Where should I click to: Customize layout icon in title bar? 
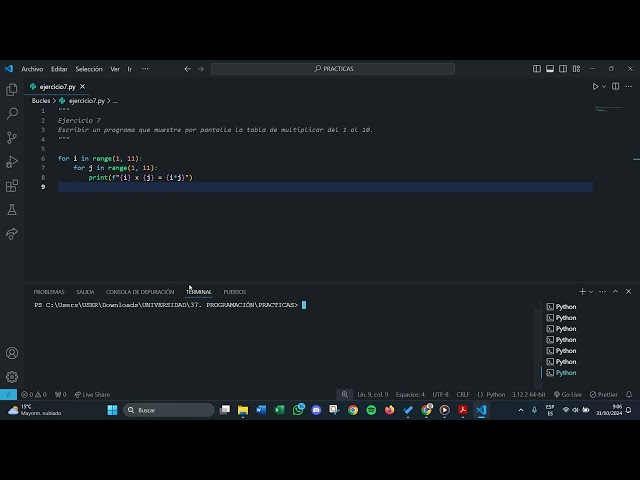click(576, 69)
